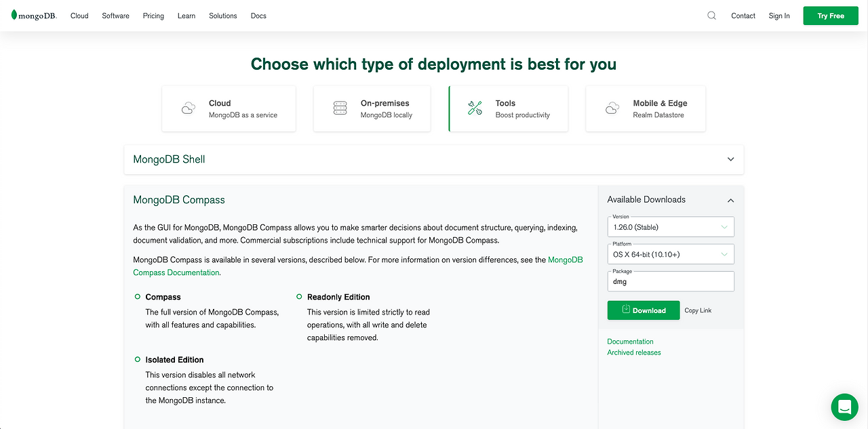Open the Documentation link in sidebar
This screenshot has width=868, height=429.
[631, 342]
